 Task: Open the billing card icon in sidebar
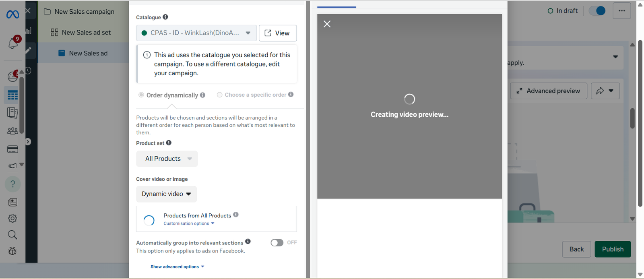(x=12, y=149)
